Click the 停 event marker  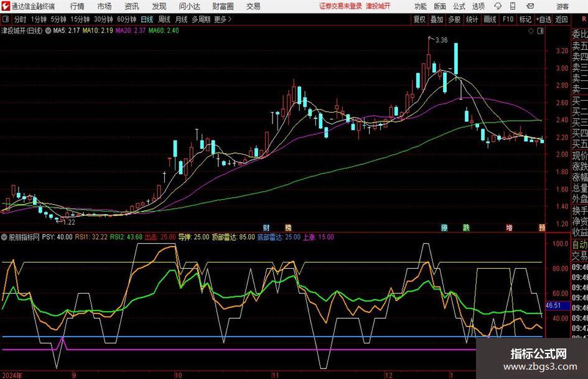(x=444, y=227)
